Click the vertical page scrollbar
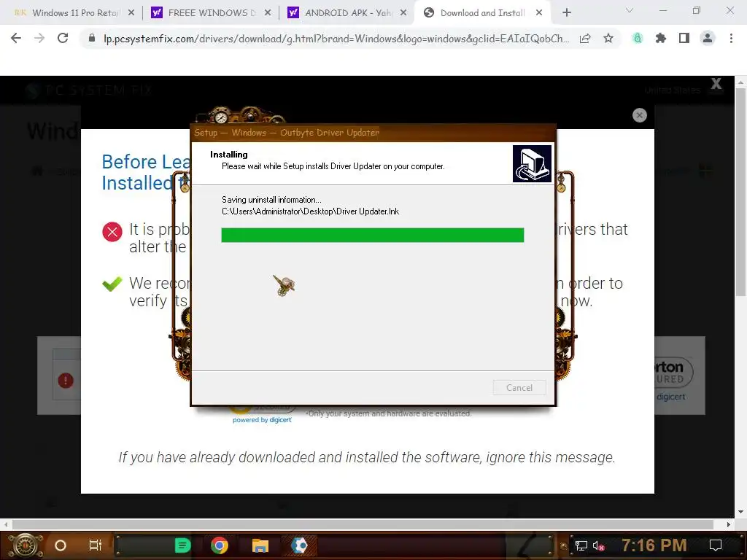The height and width of the screenshot is (560, 747). (x=740, y=190)
